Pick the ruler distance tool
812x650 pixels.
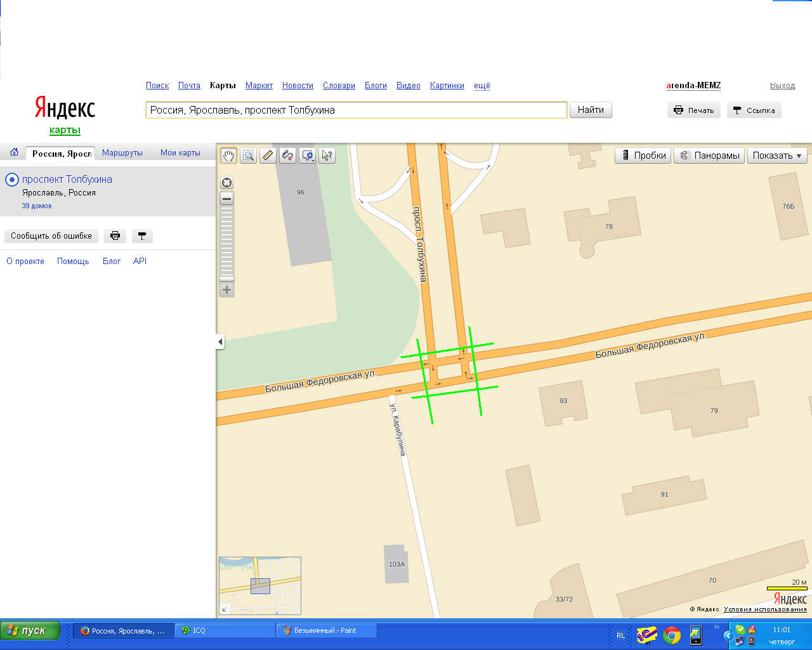click(268, 156)
